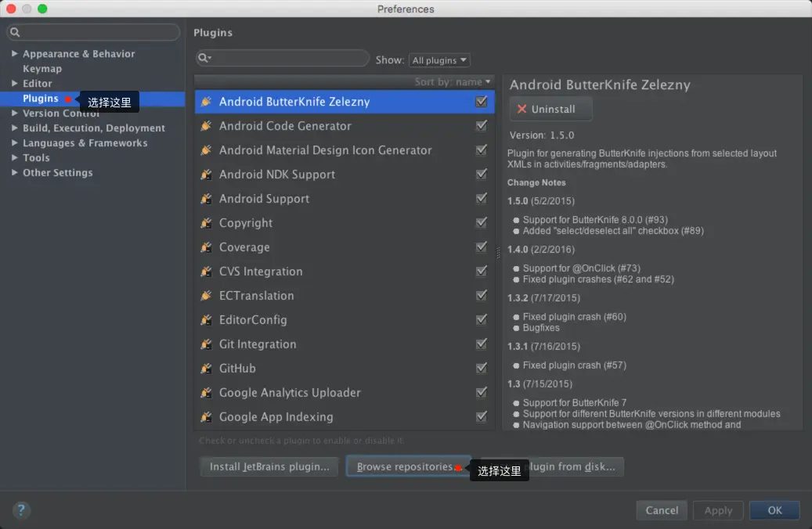Open Other Settings page

pyautogui.click(x=57, y=173)
